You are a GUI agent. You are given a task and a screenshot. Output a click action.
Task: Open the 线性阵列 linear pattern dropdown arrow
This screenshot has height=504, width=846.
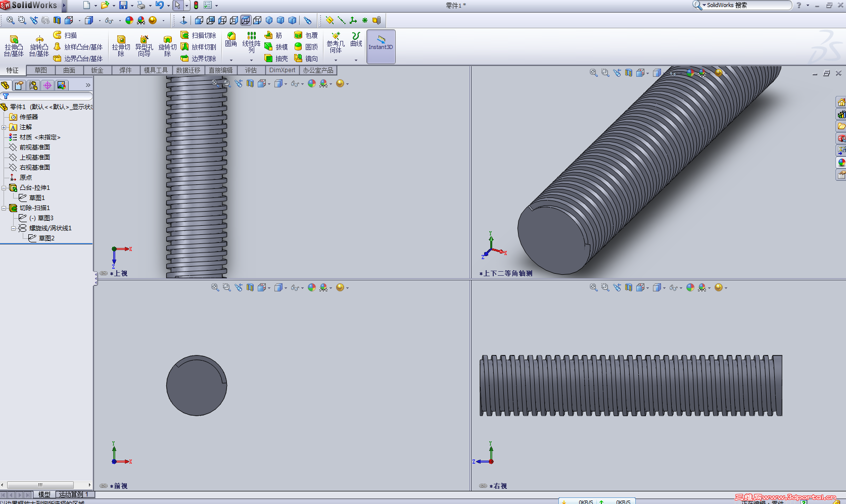click(252, 60)
